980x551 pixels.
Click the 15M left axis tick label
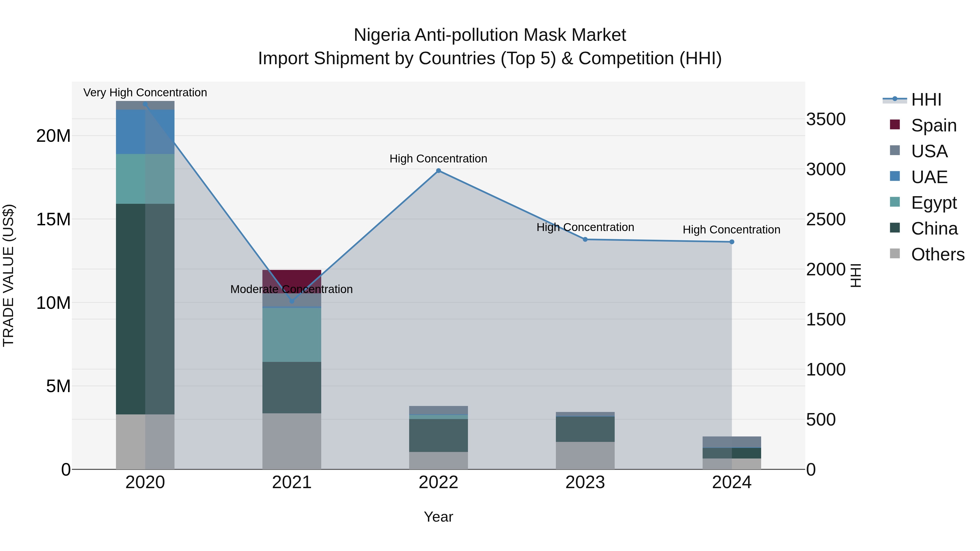click(53, 219)
